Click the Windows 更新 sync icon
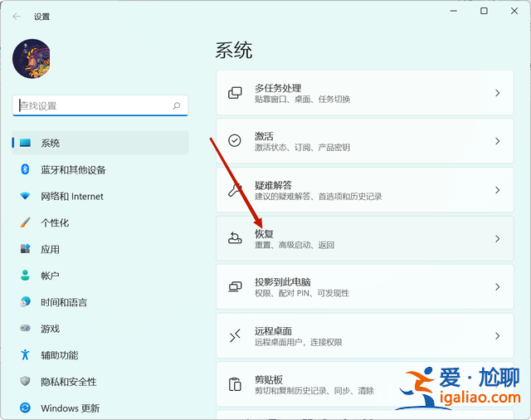 [25, 408]
